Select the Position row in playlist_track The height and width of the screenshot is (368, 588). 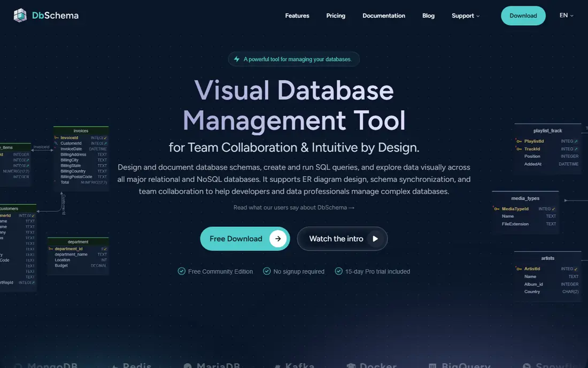[547, 156]
